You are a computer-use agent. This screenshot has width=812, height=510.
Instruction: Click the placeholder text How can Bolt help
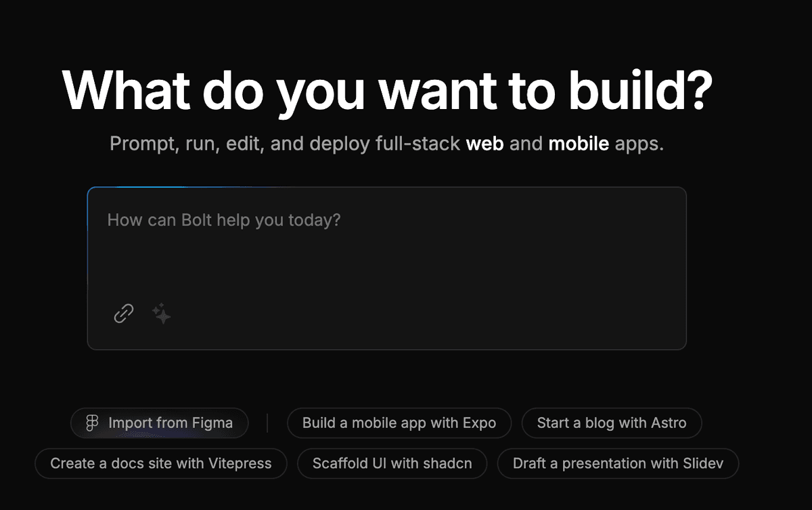tap(224, 221)
